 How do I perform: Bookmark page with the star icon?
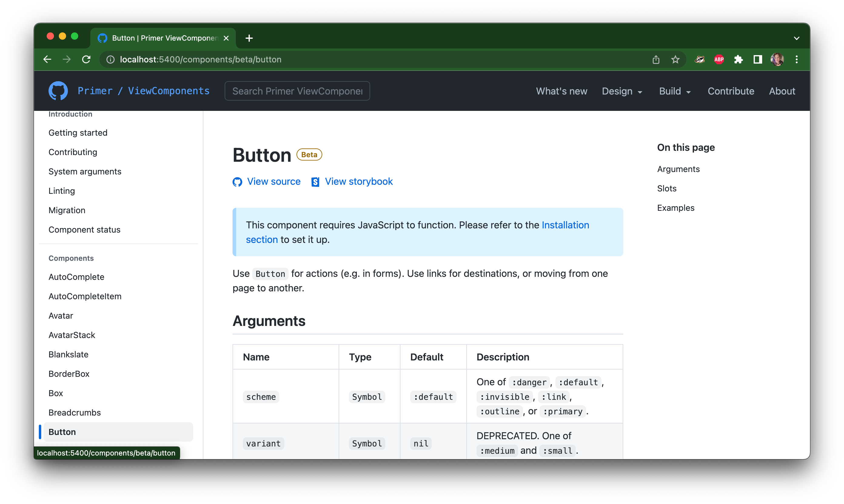click(x=675, y=60)
